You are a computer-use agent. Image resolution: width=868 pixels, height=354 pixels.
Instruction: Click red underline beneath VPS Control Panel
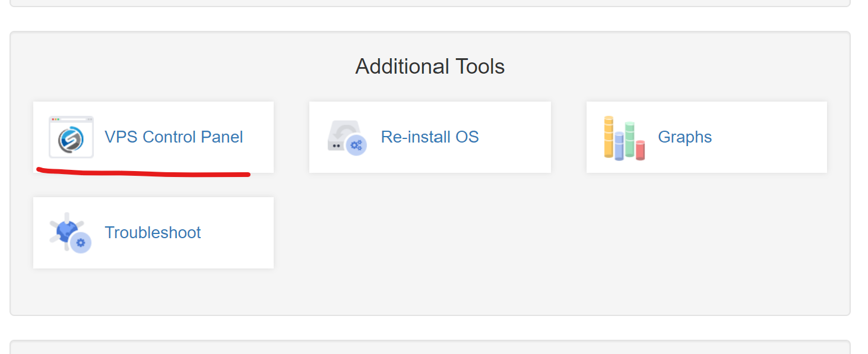[x=142, y=174]
